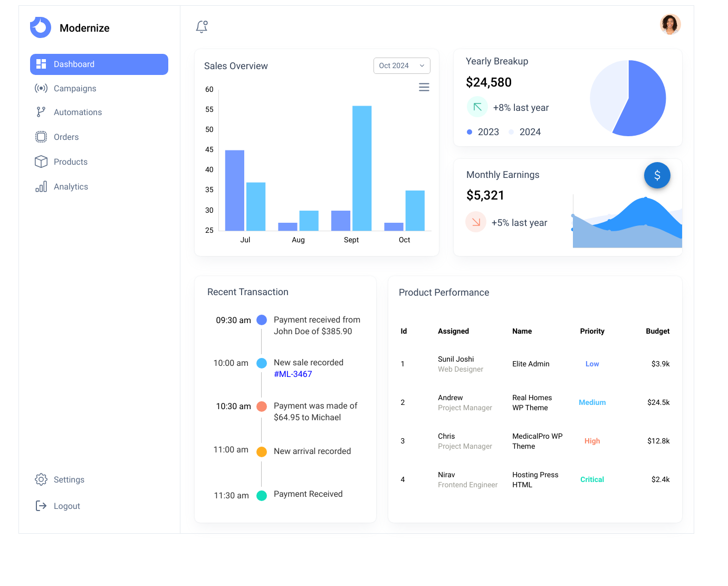
Task: Open the Sales Overview chart hamburger menu
Action: coord(424,87)
